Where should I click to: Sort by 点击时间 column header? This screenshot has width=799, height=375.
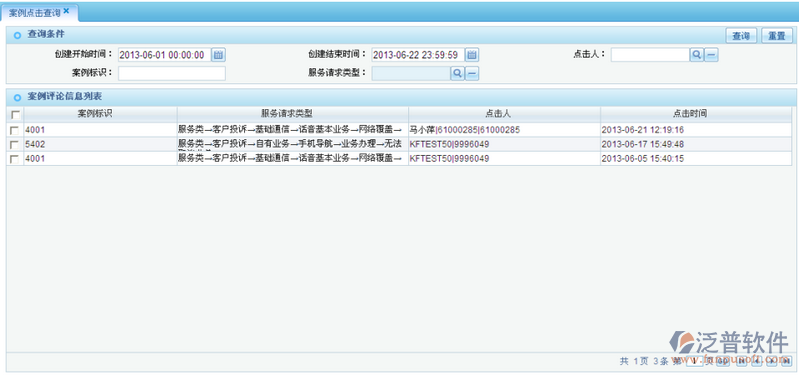696,114
